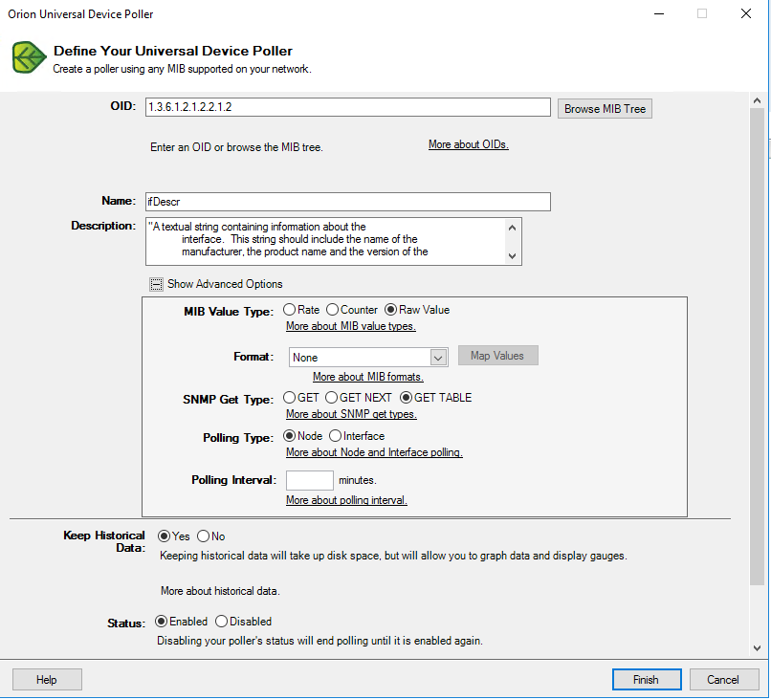Viewport: 771px width, 700px height.
Task: Select Yes for Keep Historical Data
Action: pyautogui.click(x=164, y=536)
